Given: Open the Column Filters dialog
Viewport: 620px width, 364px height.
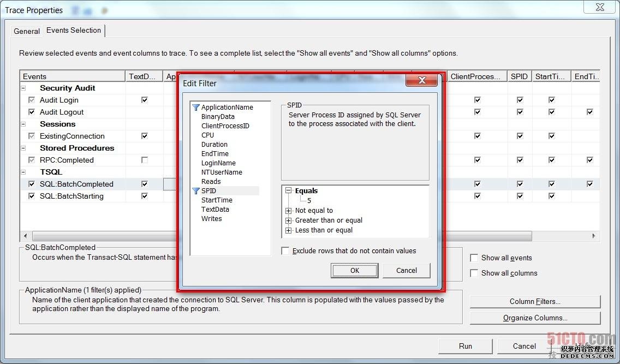Looking at the screenshot, I should tap(534, 302).
